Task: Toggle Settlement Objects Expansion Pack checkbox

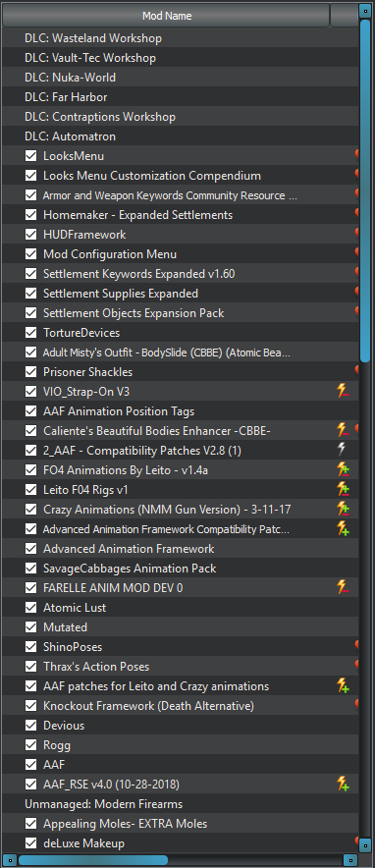Action: pyautogui.click(x=31, y=313)
